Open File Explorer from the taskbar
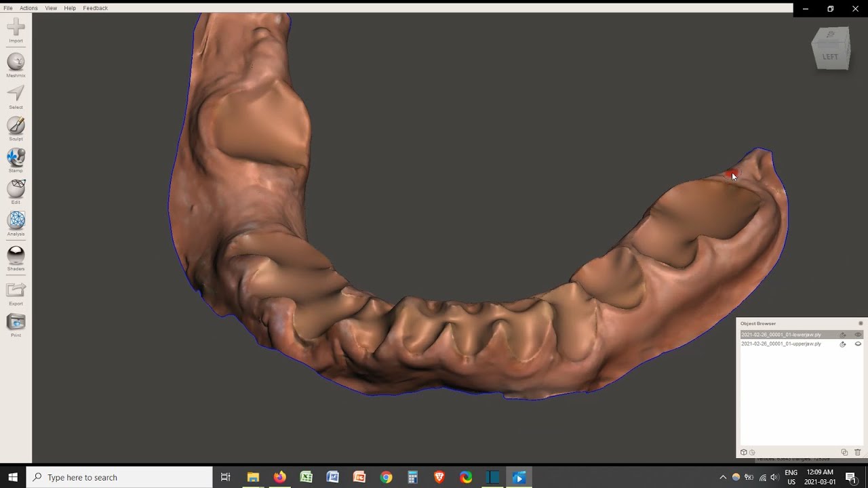The width and height of the screenshot is (868, 488). click(253, 477)
